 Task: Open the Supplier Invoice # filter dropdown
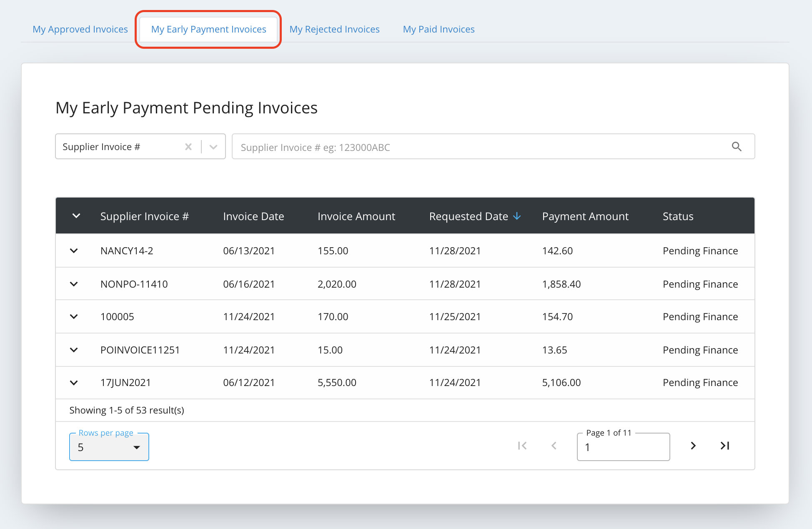click(x=213, y=147)
